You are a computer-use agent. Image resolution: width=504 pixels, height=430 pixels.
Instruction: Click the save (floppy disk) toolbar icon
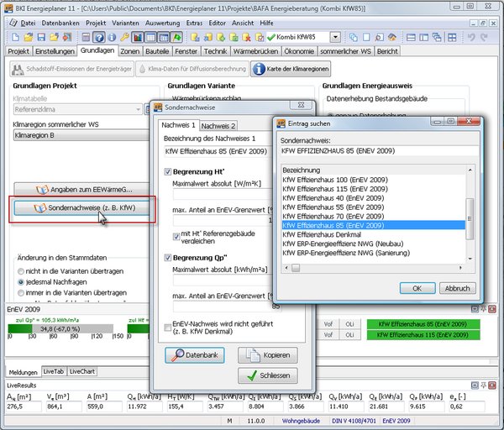coord(43,38)
